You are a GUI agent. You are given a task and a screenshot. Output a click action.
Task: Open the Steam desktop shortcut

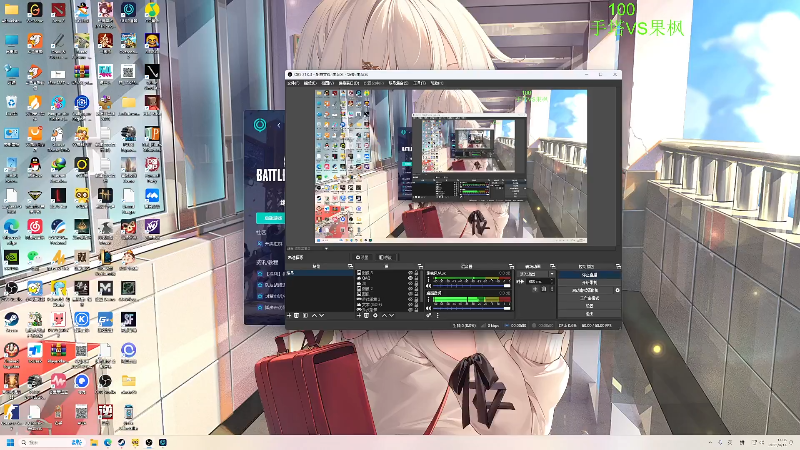click(11, 320)
